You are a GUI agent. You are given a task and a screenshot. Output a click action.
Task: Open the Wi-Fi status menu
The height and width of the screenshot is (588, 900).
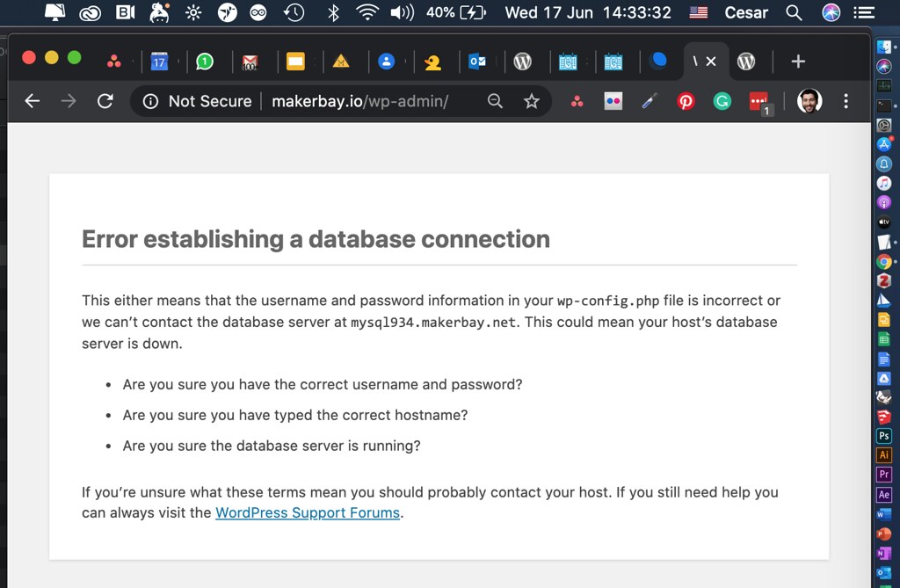click(x=368, y=12)
